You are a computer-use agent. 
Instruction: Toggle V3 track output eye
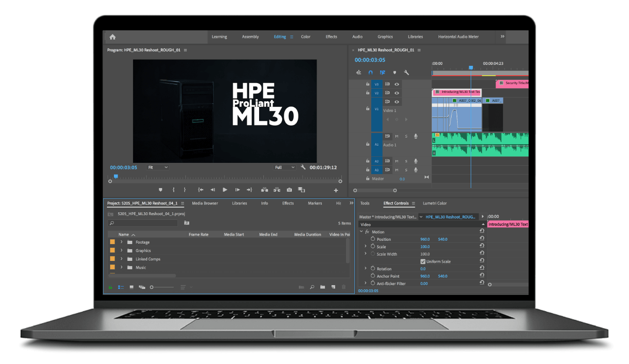click(x=397, y=84)
